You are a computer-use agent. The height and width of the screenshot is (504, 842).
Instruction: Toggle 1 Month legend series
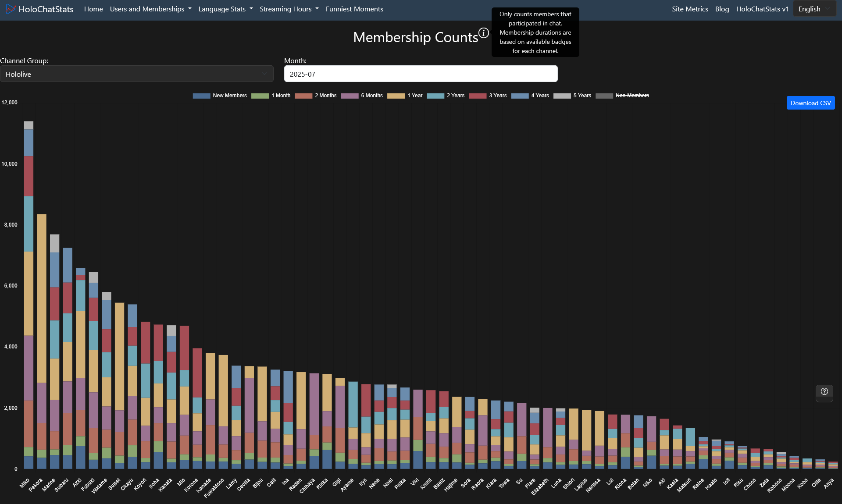271,96
